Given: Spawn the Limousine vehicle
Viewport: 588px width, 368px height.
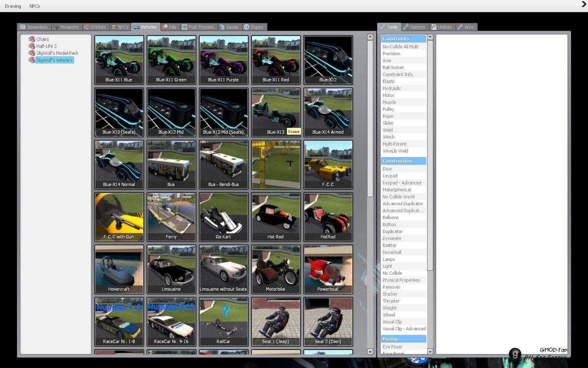Looking at the screenshot, I should 171,269.
